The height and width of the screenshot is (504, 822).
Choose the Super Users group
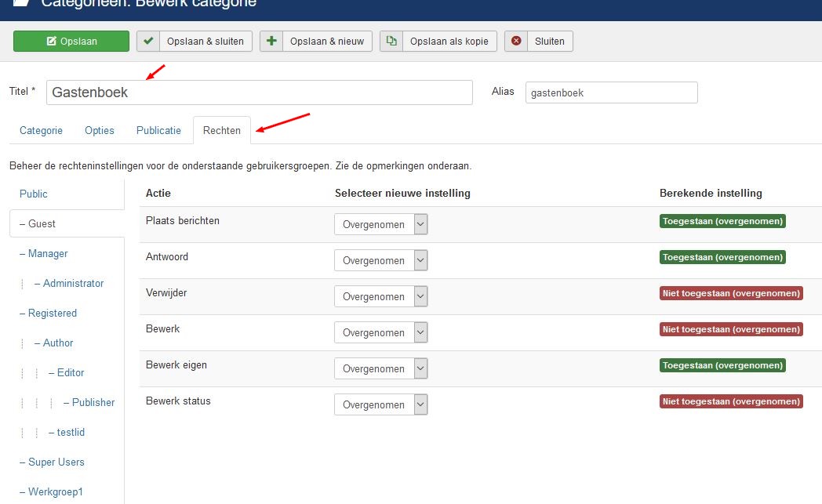coord(56,462)
